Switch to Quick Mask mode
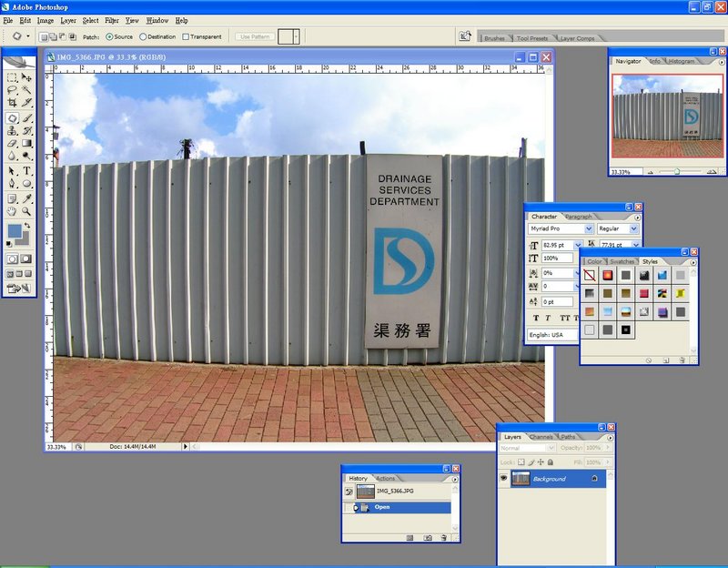Image resolution: width=728 pixels, height=568 pixels. (26, 259)
